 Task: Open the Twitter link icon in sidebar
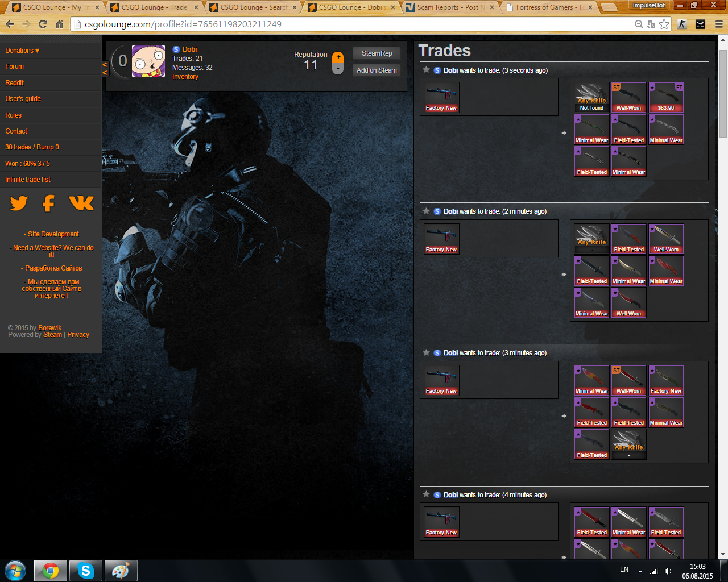pyautogui.click(x=19, y=203)
